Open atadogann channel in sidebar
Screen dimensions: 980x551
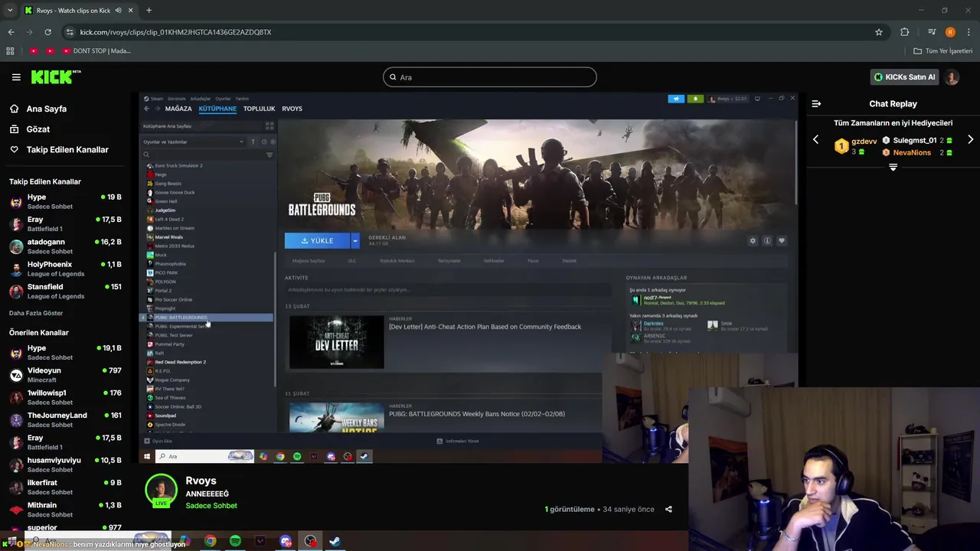pyautogui.click(x=65, y=246)
